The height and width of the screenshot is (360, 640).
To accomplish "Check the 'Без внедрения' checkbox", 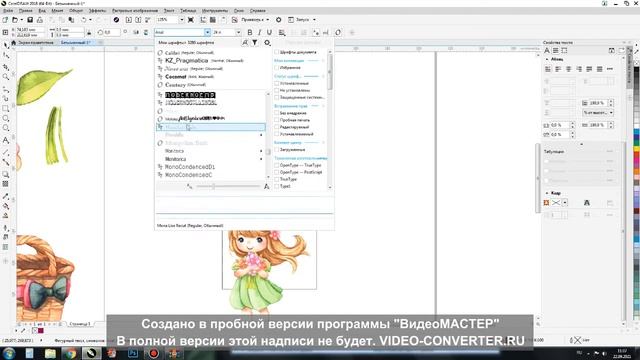I will click(277, 113).
